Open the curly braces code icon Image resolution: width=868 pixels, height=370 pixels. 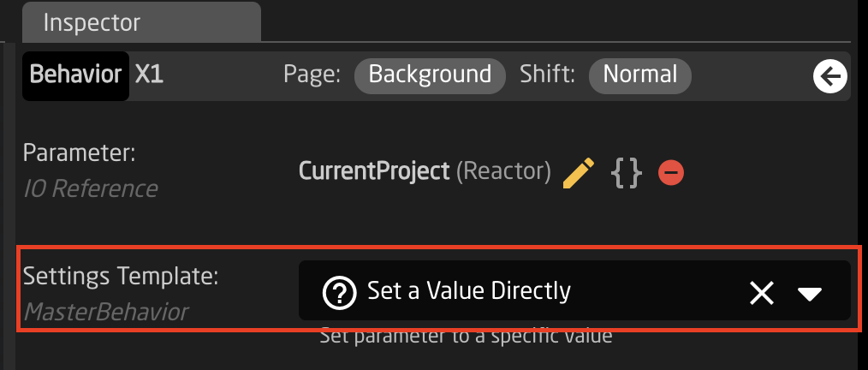(627, 173)
